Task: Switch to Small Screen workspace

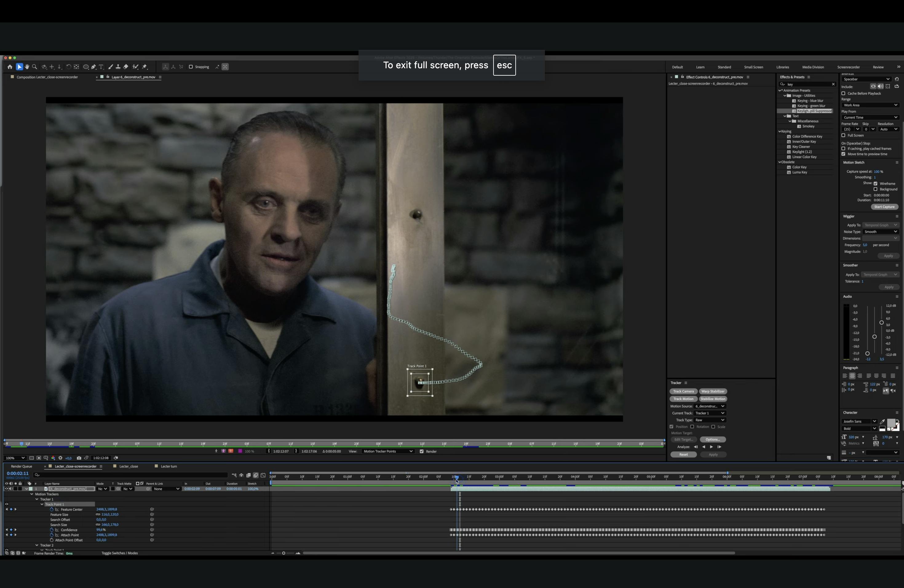Action: click(753, 67)
